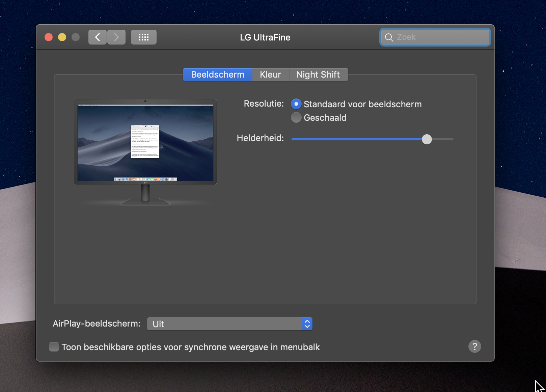Image resolution: width=546 pixels, height=392 pixels.
Task: Close the LG UltraFine window
Action: coord(49,37)
